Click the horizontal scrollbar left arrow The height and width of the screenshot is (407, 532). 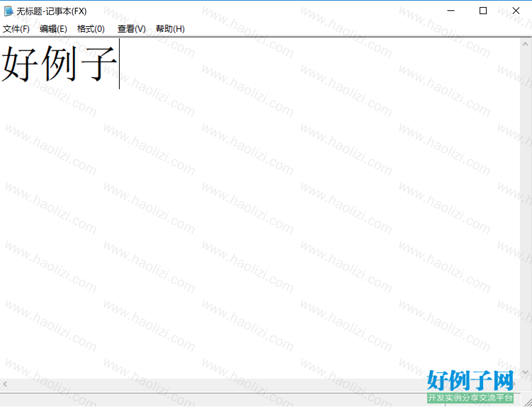coord(5,384)
